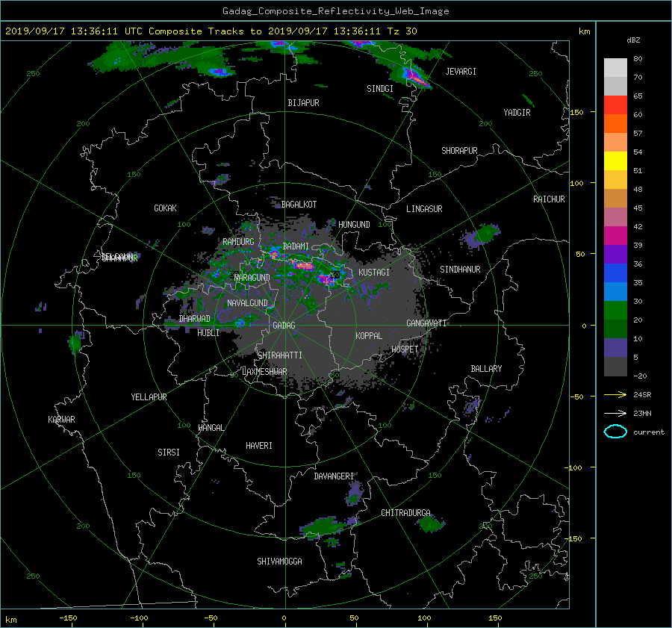Click the BADAMI city label
This screenshot has width=672, height=628.
(x=296, y=246)
